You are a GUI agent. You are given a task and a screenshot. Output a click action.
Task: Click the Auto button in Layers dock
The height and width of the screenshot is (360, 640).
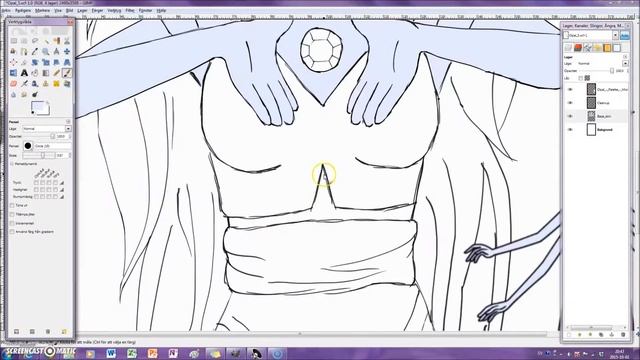pyautogui.click(x=624, y=36)
